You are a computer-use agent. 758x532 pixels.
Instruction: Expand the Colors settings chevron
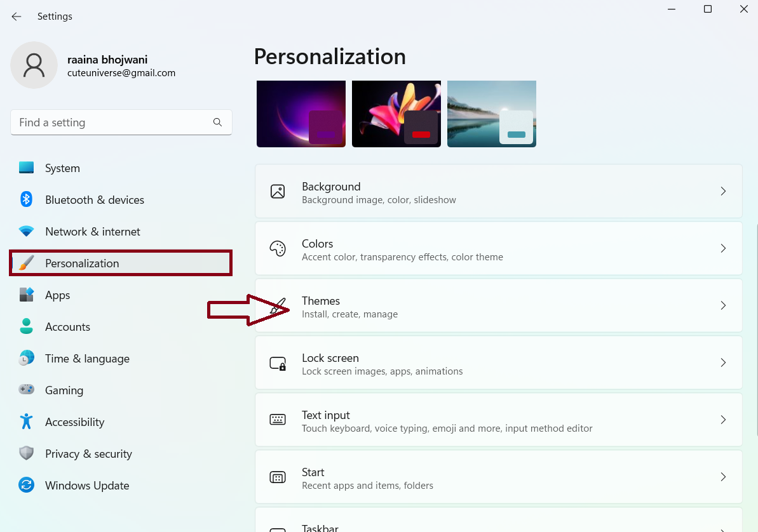point(723,248)
